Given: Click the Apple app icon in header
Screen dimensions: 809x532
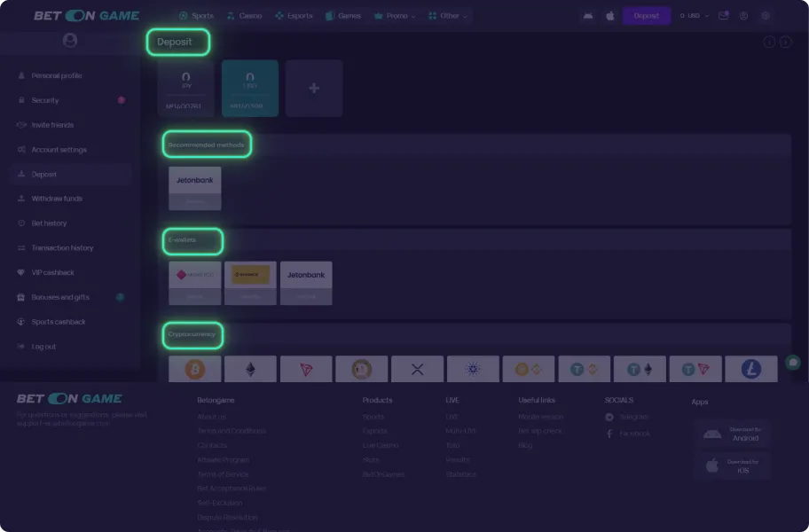Looking at the screenshot, I should click(610, 16).
